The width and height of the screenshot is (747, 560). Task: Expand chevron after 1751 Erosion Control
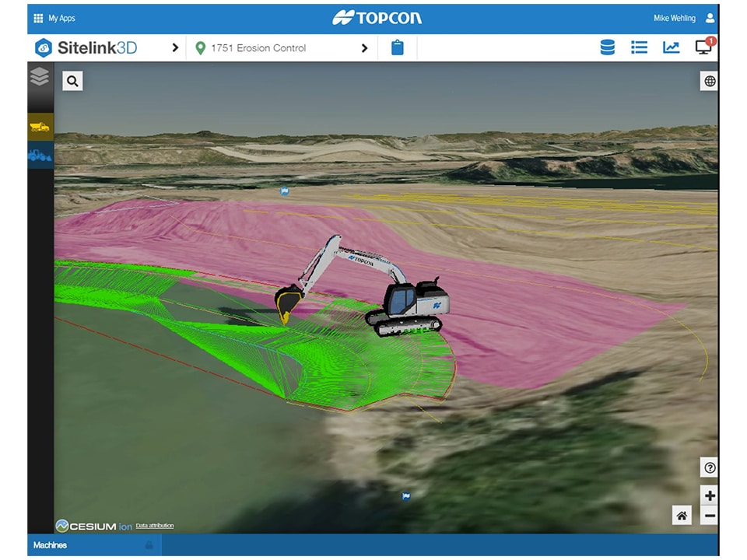tap(364, 48)
